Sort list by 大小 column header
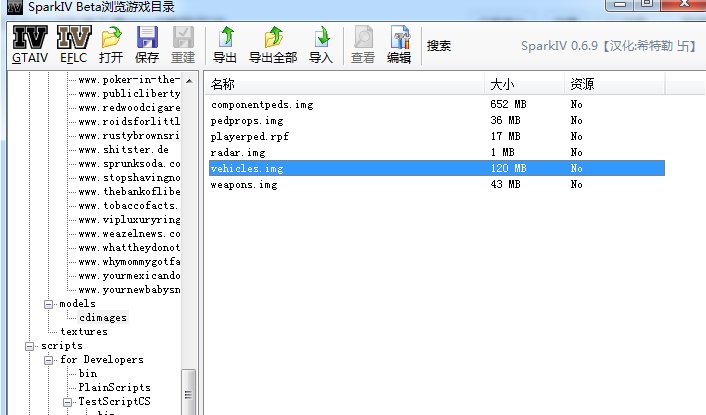Viewport: 706px width, 415px height. click(x=502, y=82)
